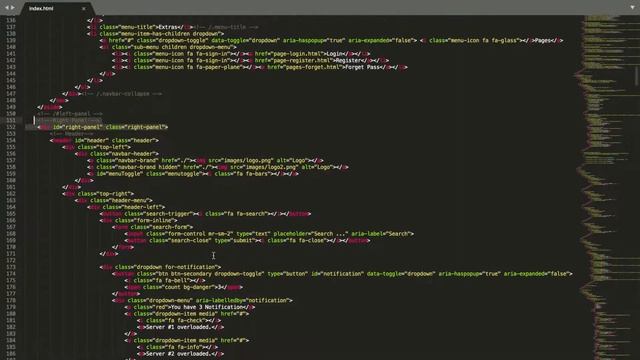
Task: Click "Server #2 overloaded." text
Action: (x=178, y=353)
